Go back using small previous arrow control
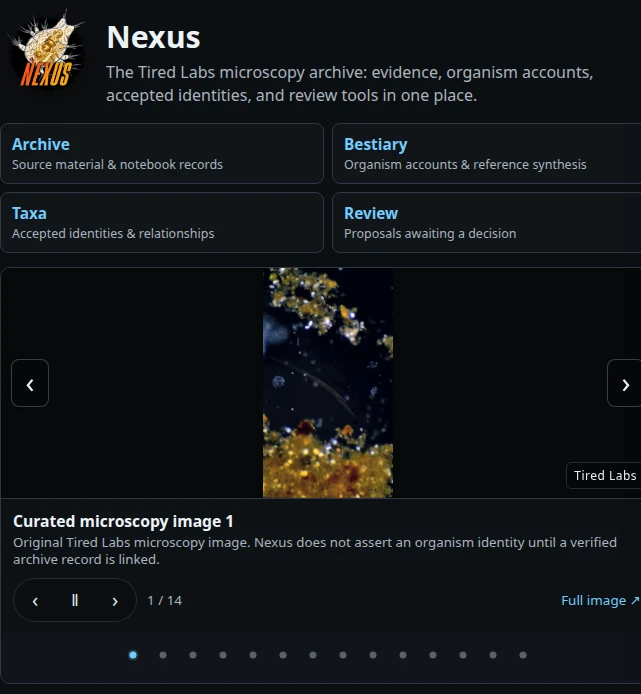 click(35, 601)
